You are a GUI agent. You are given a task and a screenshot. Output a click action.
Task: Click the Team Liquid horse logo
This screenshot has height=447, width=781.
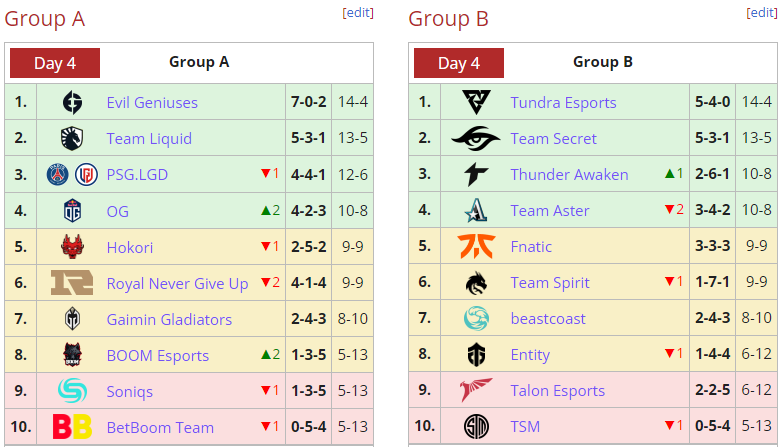pyautogui.click(x=72, y=139)
